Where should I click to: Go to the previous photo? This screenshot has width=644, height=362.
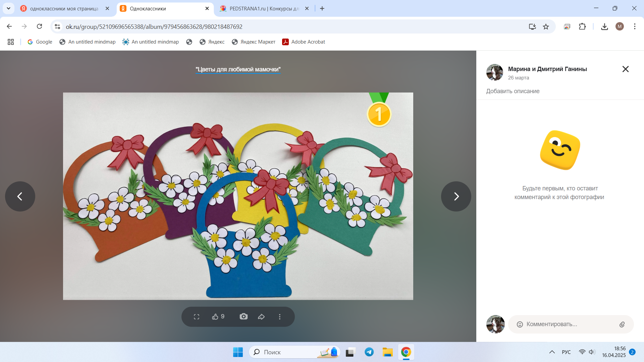click(20, 196)
